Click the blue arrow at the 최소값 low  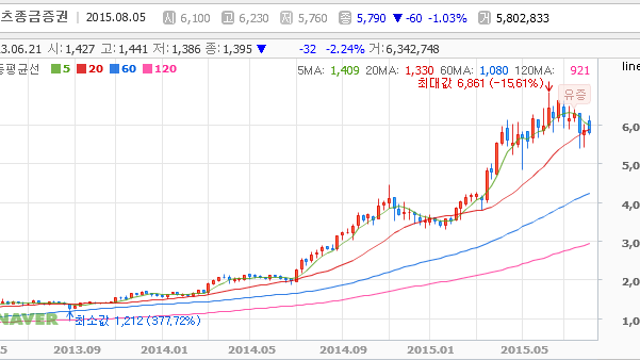pos(70,316)
